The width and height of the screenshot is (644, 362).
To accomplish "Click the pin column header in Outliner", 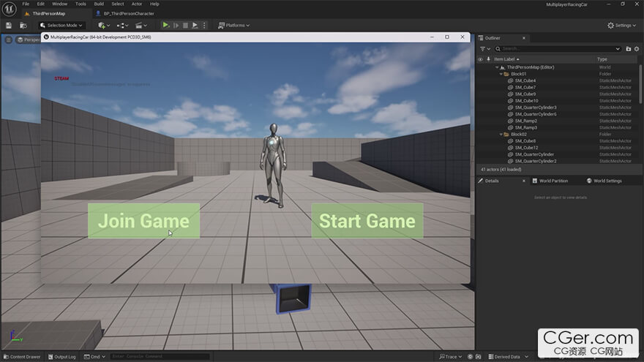I will tap(488, 59).
